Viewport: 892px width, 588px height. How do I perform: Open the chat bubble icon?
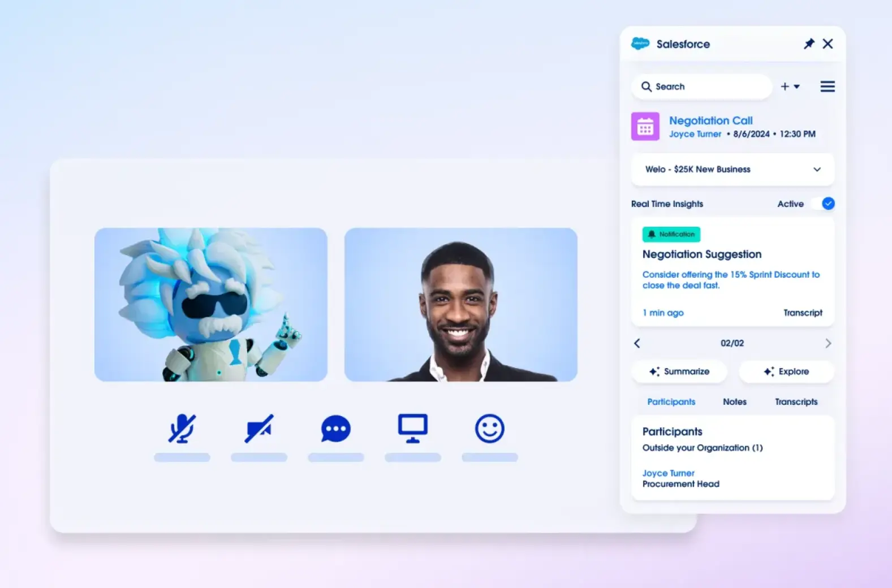[x=336, y=429]
